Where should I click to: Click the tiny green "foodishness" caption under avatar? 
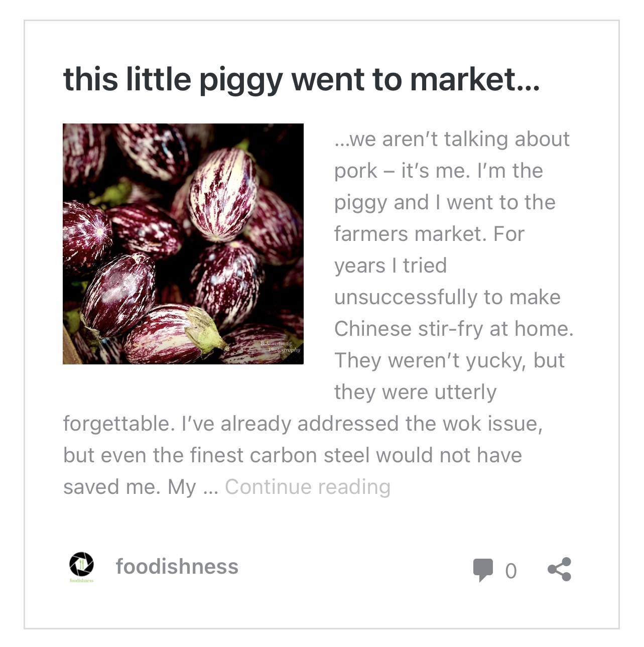[x=81, y=581]
